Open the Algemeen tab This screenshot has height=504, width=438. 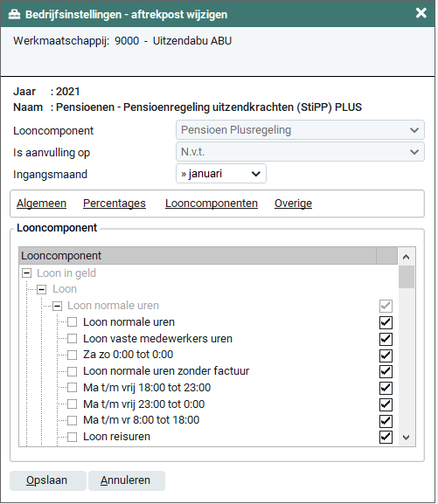(41, 204)
